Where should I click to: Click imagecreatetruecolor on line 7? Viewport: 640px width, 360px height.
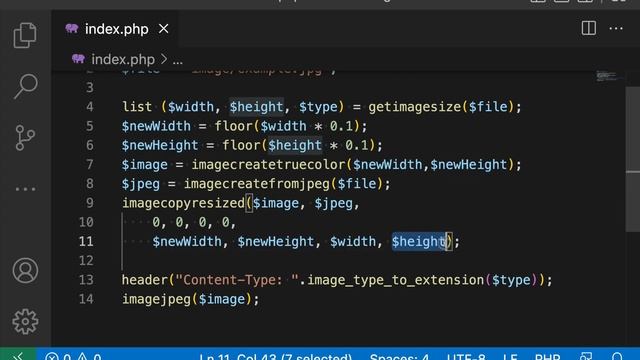269,164
